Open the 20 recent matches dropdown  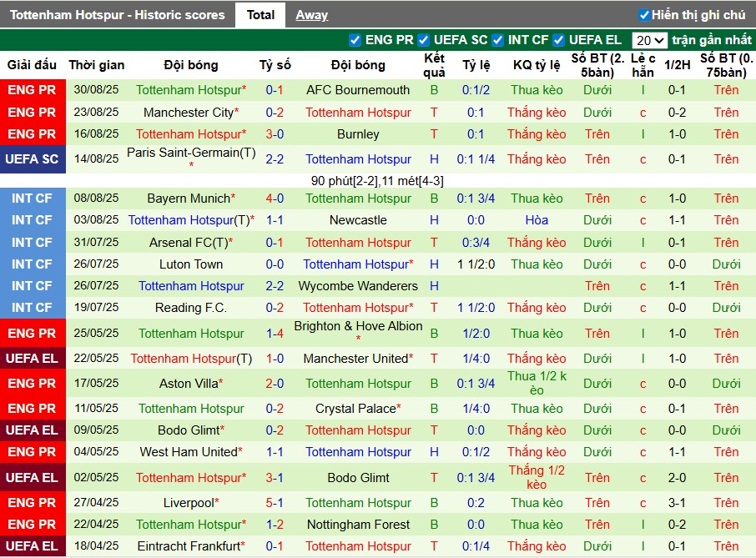point(649,40)
